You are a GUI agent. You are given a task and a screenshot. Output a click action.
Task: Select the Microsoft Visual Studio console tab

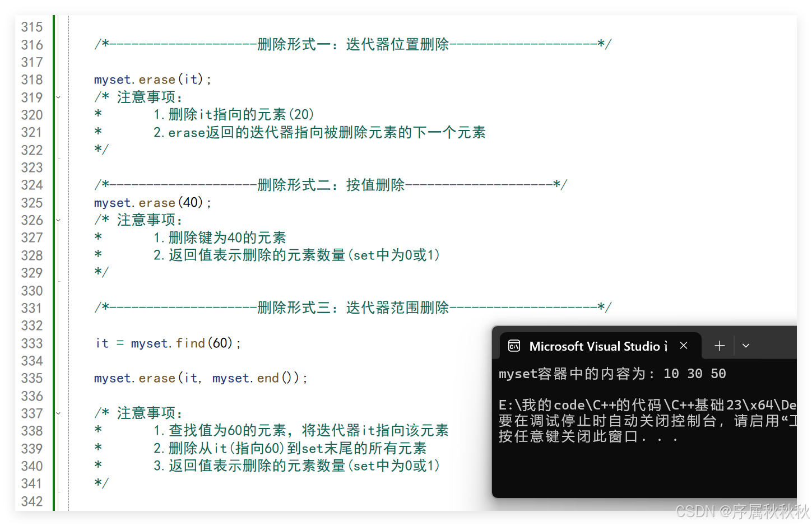click(x=600, y=346)
